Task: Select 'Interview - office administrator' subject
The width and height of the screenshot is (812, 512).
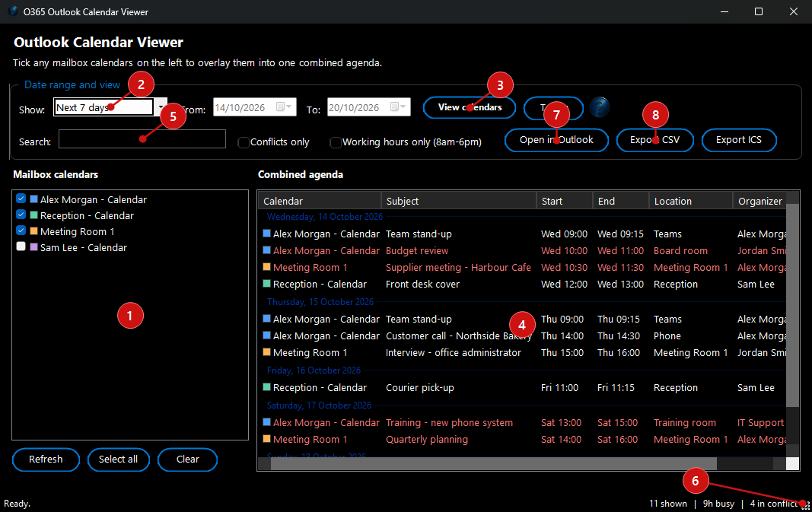Action: [x=453, y=352]
